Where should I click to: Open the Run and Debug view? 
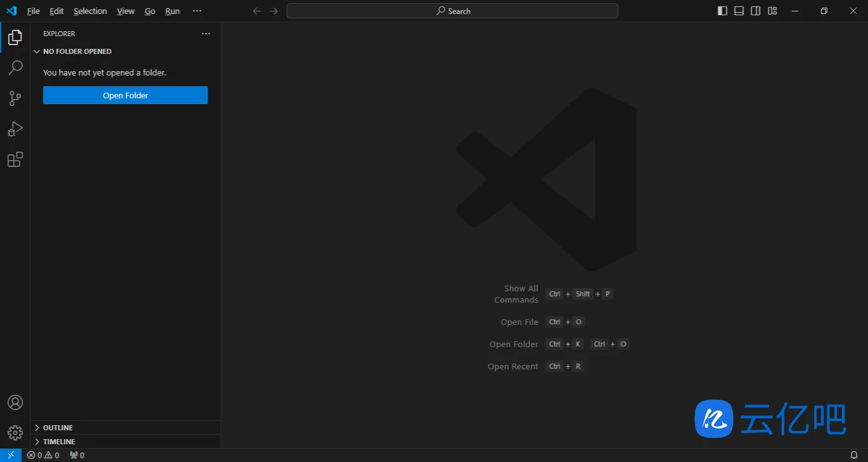(x=15, y=129)
